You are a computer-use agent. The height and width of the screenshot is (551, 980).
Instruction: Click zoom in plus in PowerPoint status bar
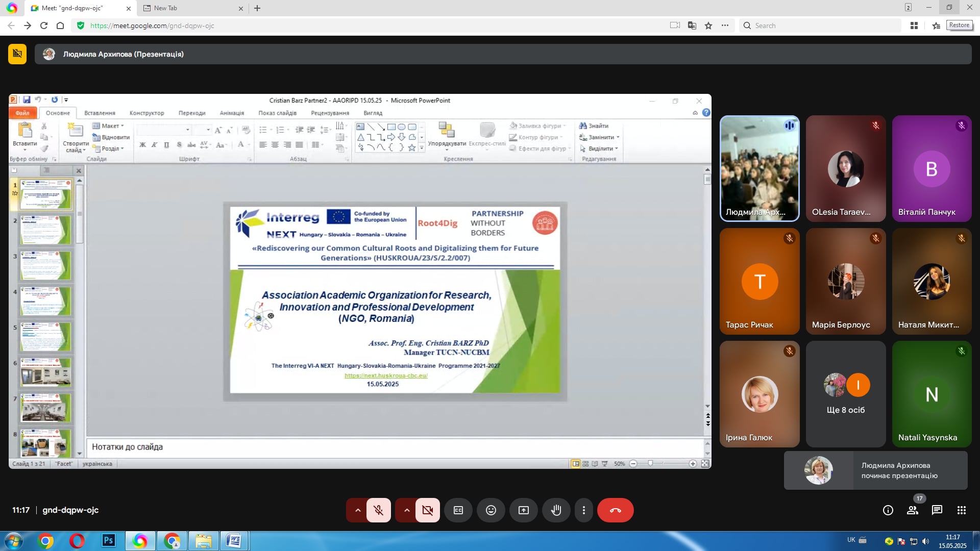(x=693, y=463)
